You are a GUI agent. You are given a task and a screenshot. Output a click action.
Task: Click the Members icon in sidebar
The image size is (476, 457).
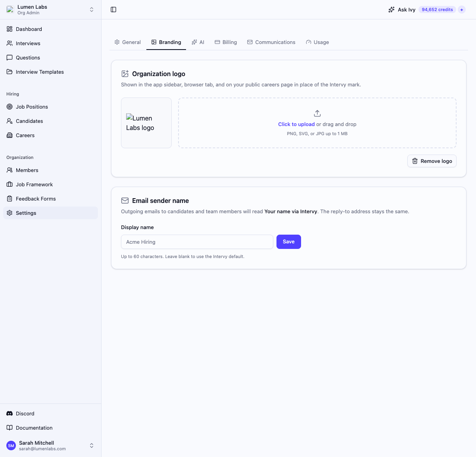pos(10,170)
